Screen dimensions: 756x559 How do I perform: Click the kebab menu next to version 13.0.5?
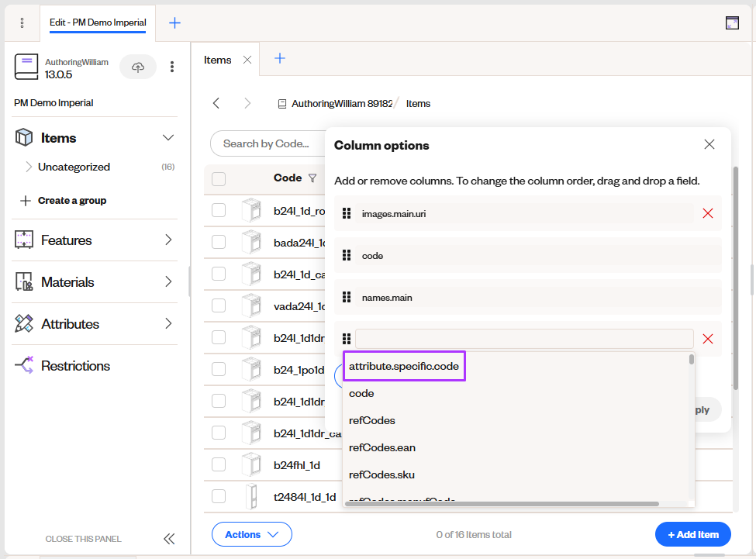tap(172, 67)
